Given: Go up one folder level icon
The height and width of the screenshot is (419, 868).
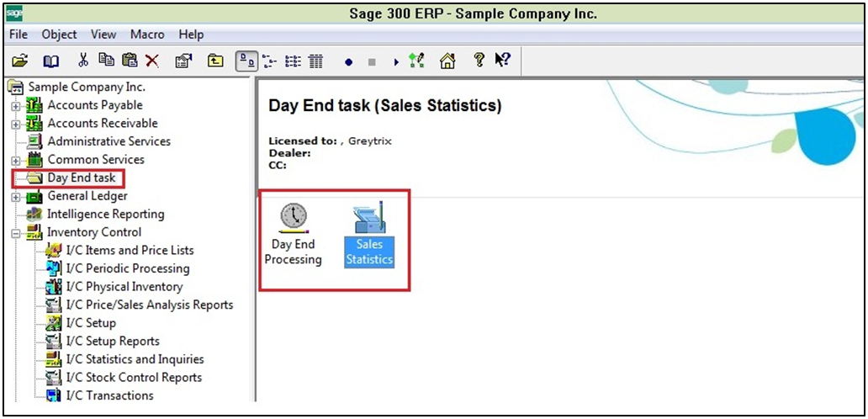Looking at the screenshot, I should click(215, 61).
